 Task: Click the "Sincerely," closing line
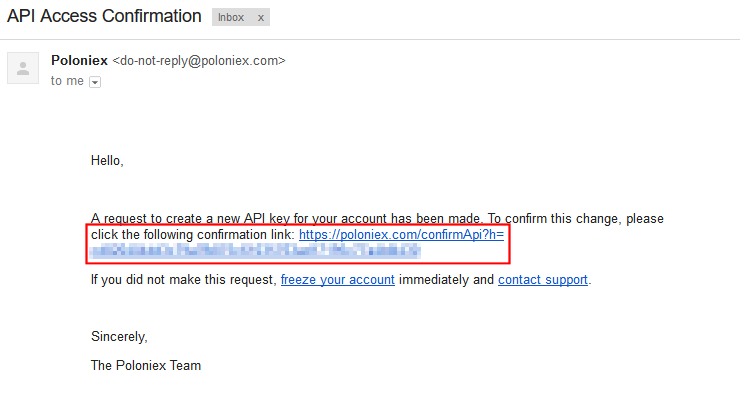pos(118,336)
